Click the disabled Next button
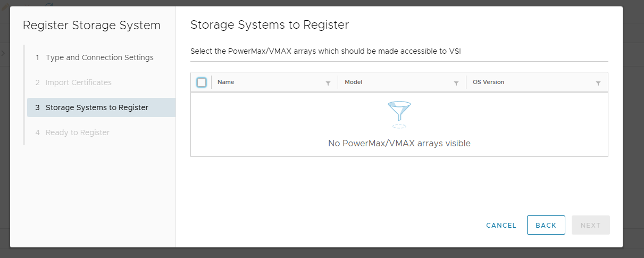 point(590,226)
